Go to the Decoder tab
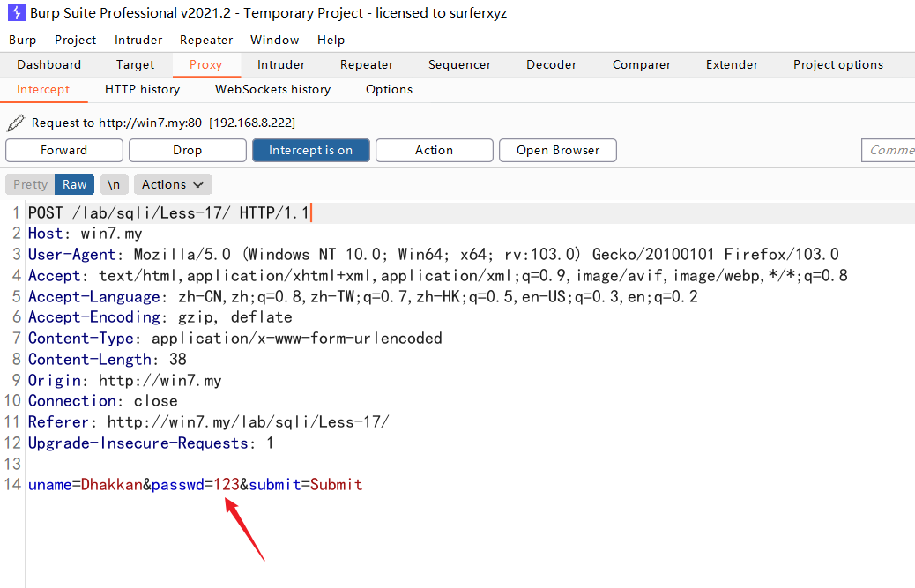 pos(551,64)
